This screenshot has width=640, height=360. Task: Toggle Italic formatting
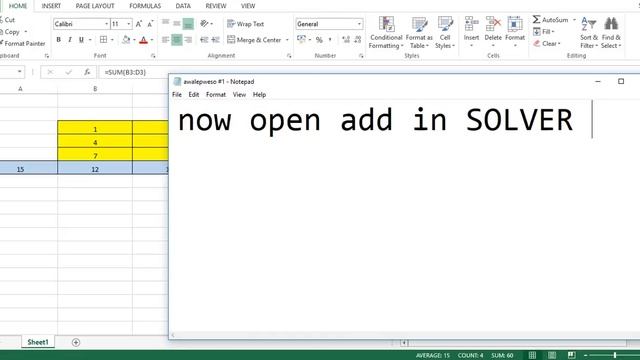pos(70,40)
